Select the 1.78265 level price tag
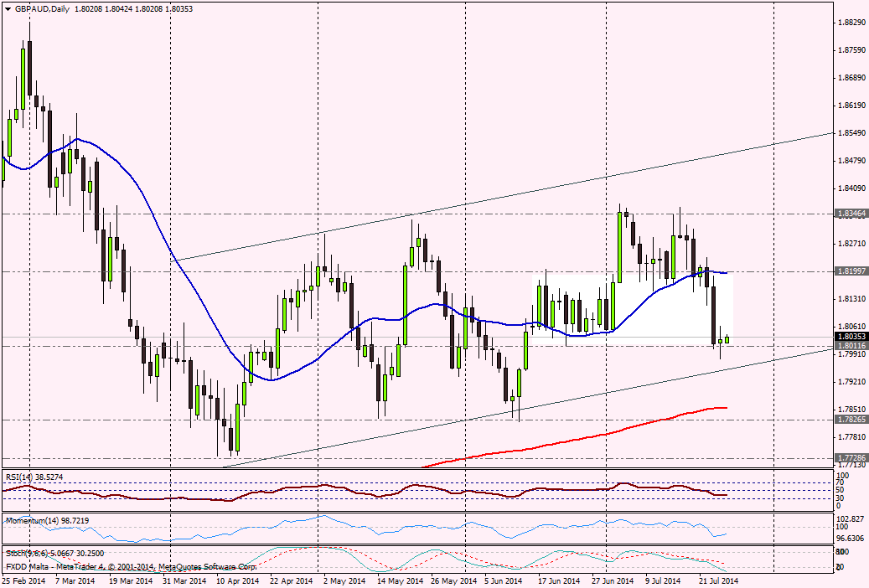 coord(851,419)
